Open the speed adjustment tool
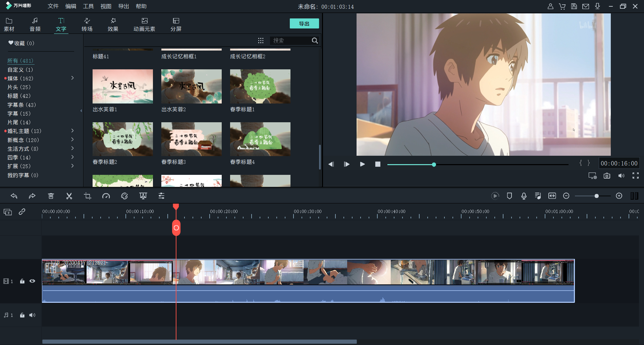This screenshot has height=345, width=644. click(x=106, y=196)
